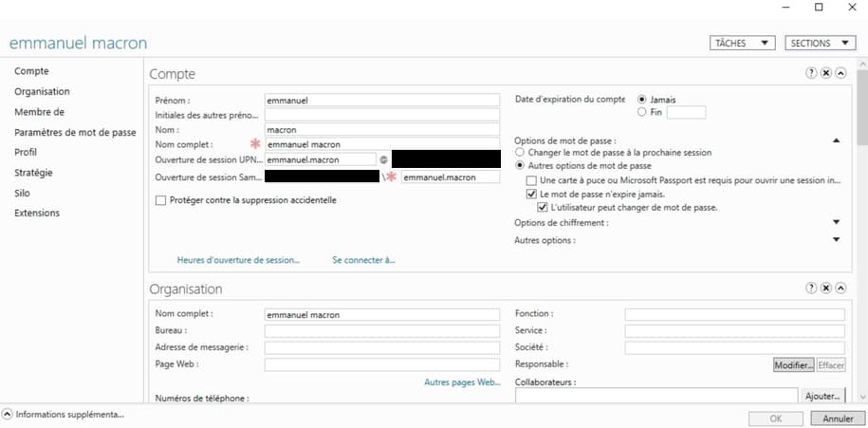Expand Options de chiffrement
This screenshot has height=428, width=868.
pyautogui.click(x=836, y=222)
